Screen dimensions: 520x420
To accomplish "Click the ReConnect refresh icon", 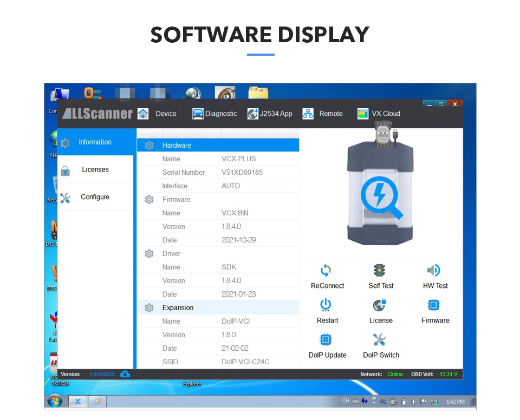I will (326, 271).
